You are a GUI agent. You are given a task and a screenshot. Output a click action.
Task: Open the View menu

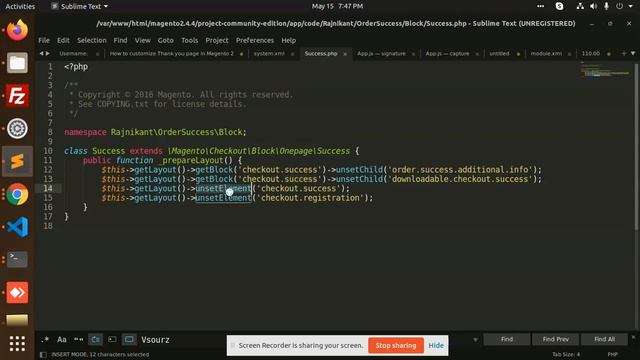(142, 40)
